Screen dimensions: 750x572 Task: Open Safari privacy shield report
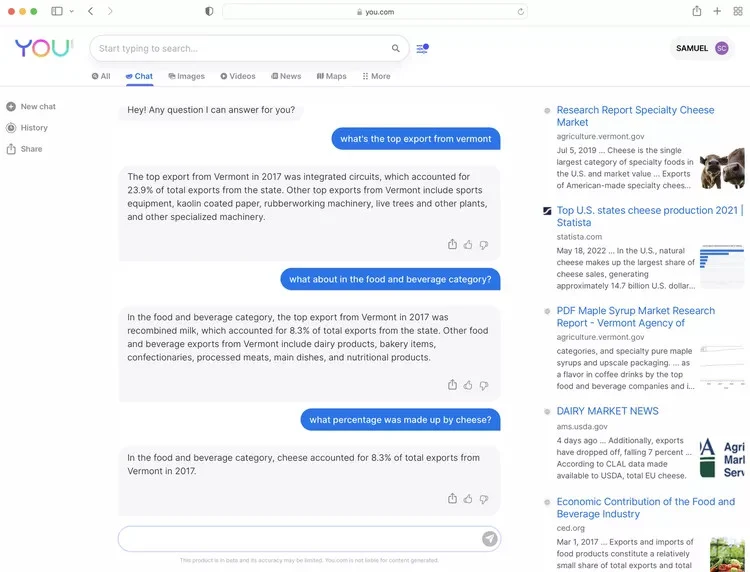click(209, 11)
